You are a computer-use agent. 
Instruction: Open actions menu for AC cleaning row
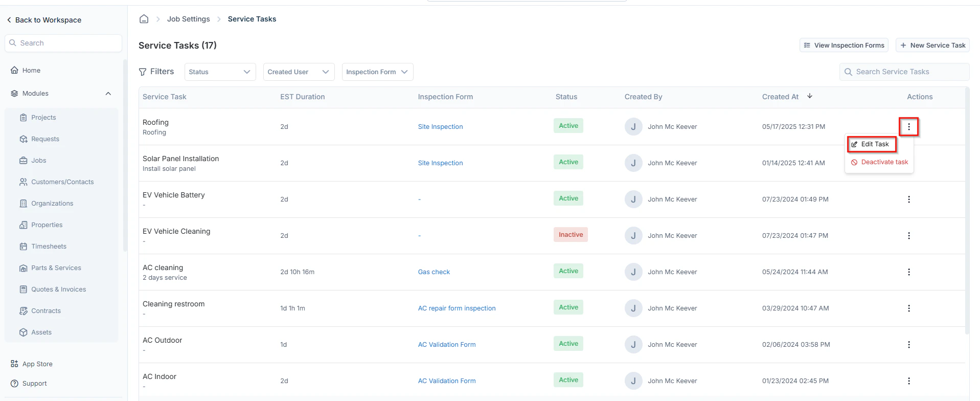coord(908,272)
